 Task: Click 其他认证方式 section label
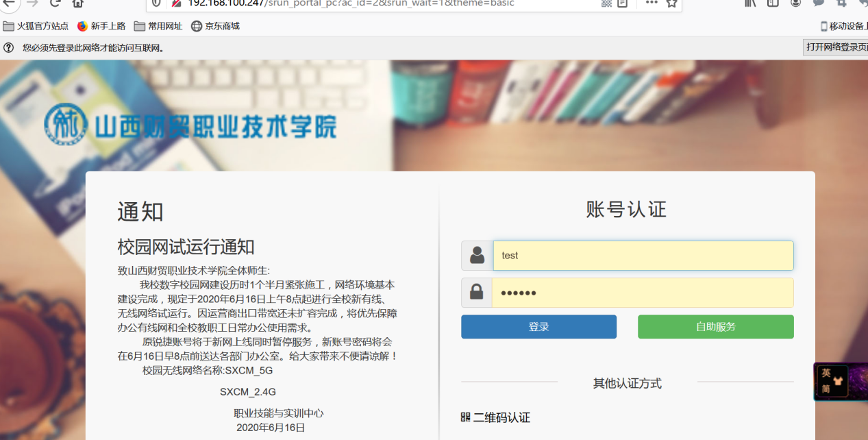click(x=628, y=383)
